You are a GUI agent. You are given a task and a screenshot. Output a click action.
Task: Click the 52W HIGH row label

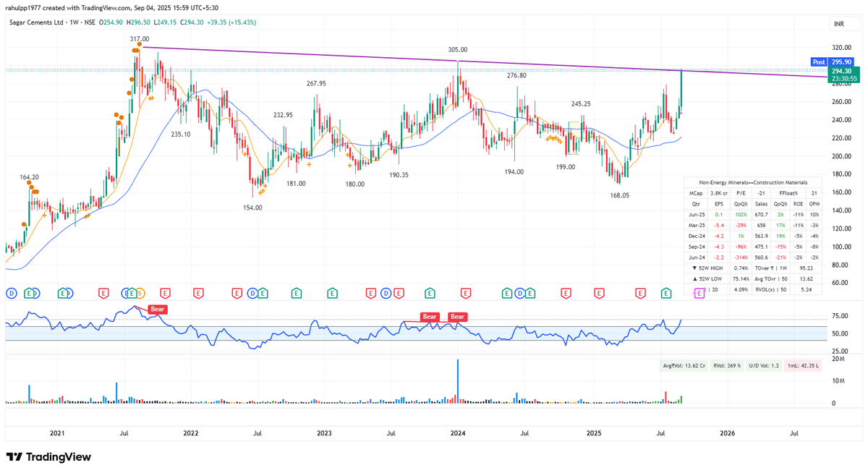tap(706, 268)
